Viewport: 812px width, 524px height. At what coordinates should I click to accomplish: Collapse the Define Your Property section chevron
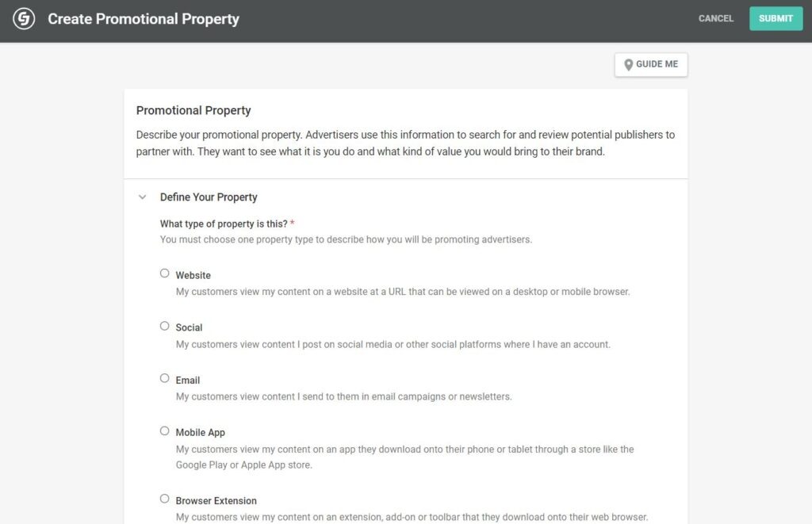click(143, 197)
